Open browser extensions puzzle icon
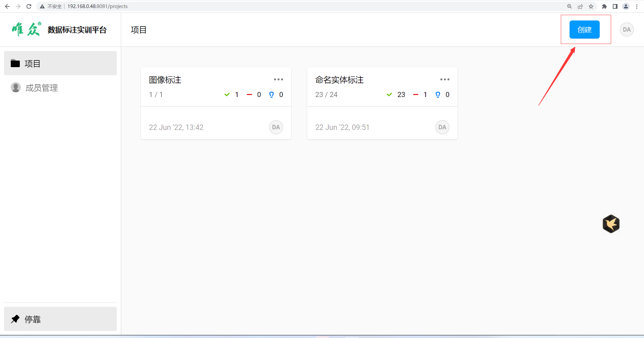 pos(604,6)
